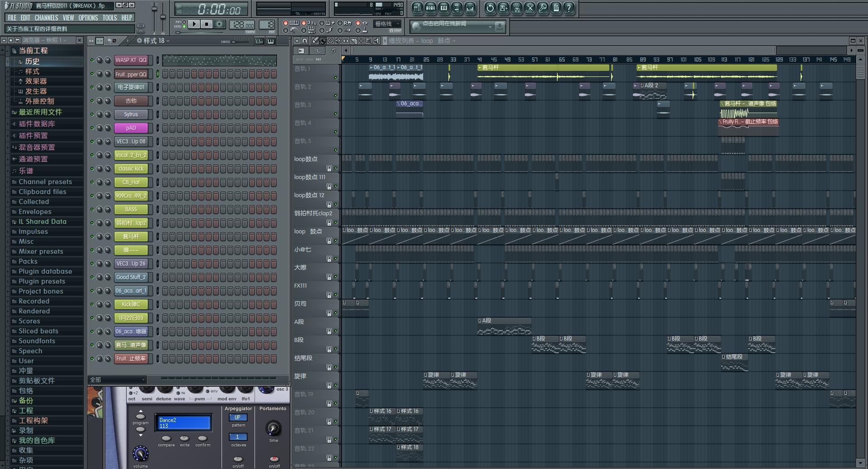868x469 pixels.
Task: Open the FILE menu
Action: tap(12, 18)
